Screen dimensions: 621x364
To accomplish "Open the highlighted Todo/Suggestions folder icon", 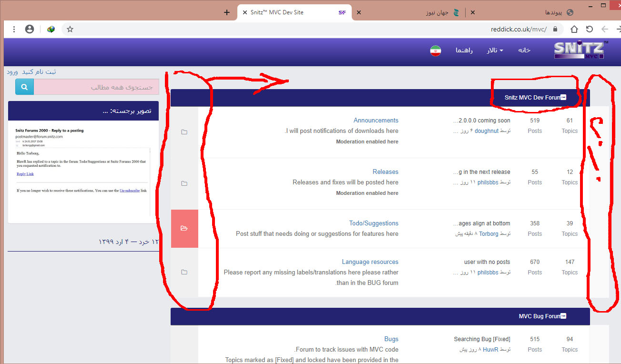I will tap(184, 229).
